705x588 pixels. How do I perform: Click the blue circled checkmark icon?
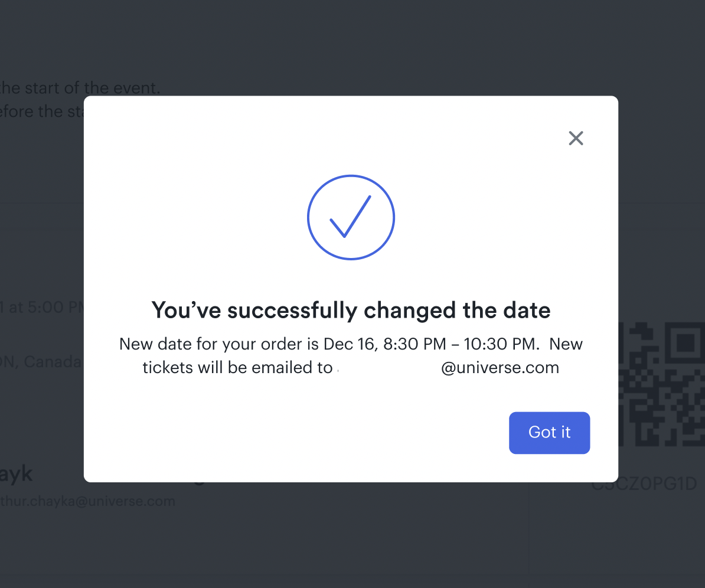(x=351, y=217)
